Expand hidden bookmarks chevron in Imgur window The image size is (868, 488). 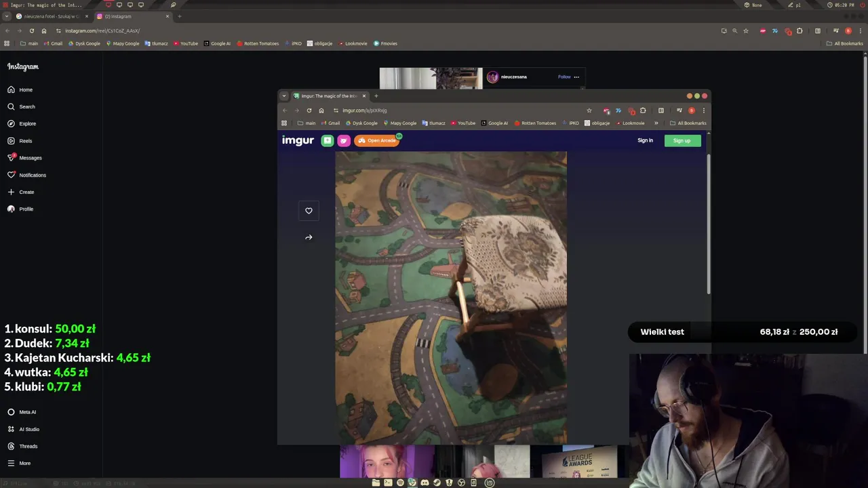click(x=656, y=123)
